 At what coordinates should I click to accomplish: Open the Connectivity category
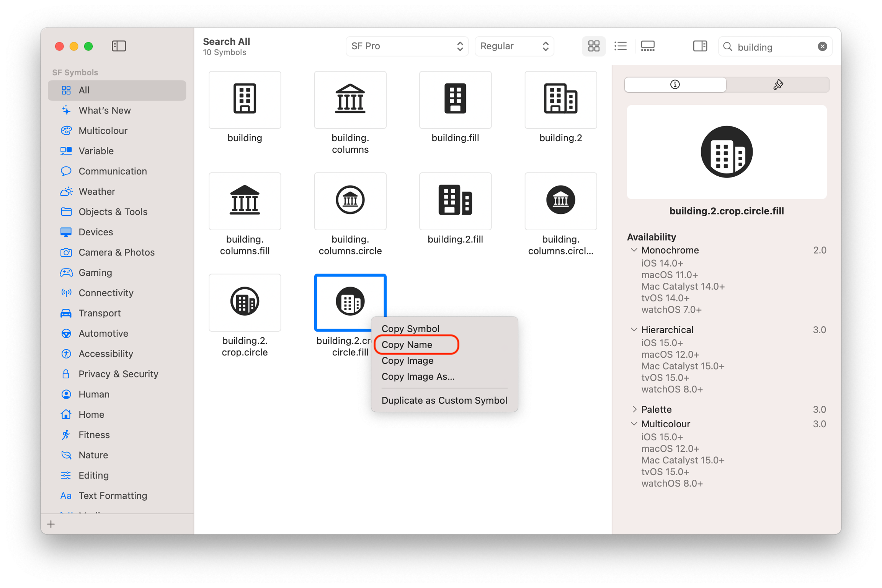point(117,293)
